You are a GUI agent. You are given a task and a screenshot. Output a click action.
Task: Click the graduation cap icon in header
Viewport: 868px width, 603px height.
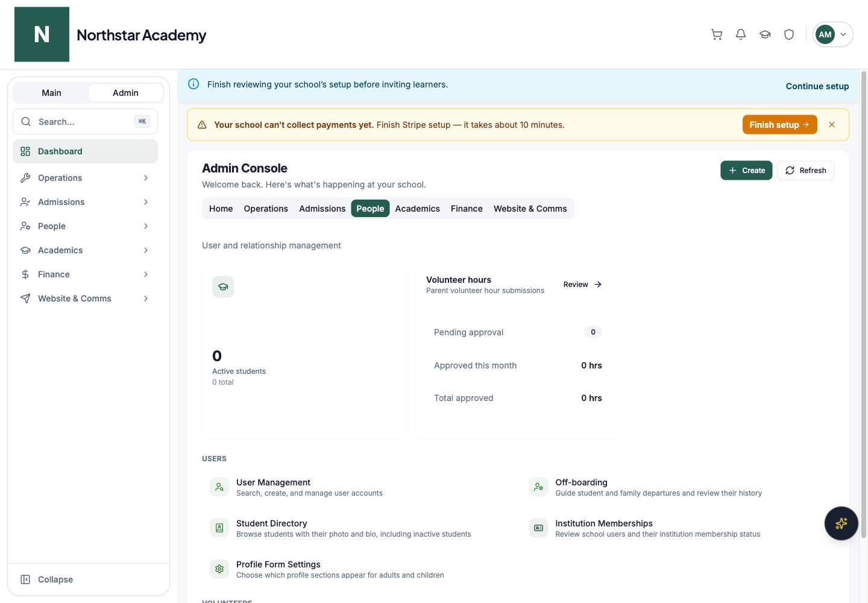coord(765,34)
